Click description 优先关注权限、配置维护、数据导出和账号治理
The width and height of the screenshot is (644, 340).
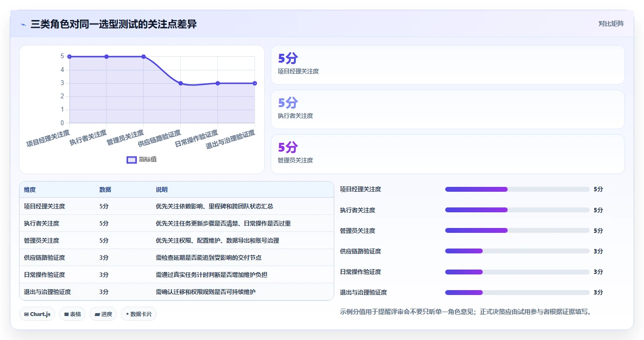217,241
